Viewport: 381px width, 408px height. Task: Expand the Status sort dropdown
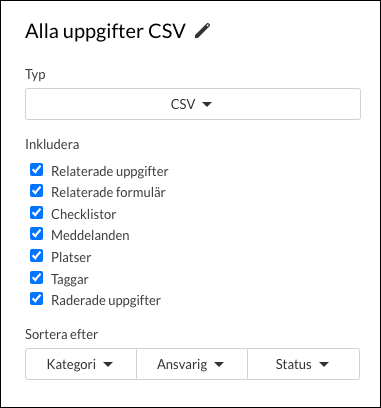click(x=303, y=364)
